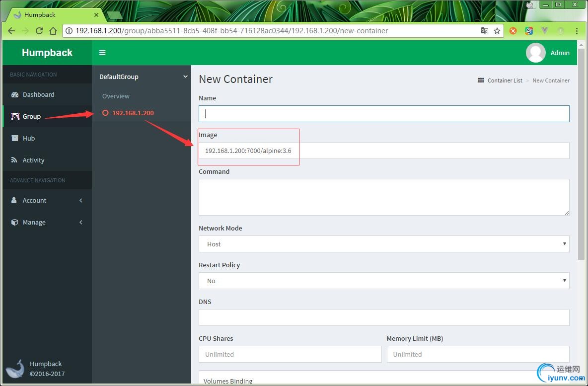This screenshot has width=588, height=386.
Task: Open Activity in navigation
Action: (33, 160)
